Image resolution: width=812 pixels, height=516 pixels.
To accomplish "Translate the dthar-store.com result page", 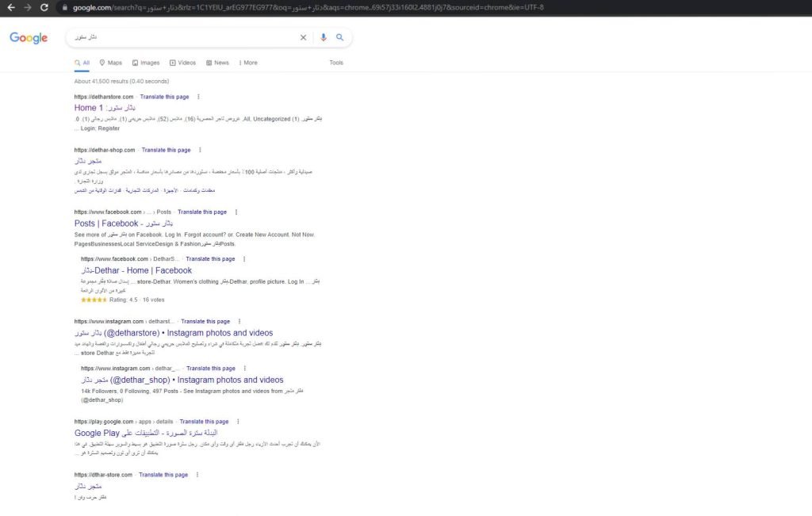I will pyautogui.click(x=163, y=475).
